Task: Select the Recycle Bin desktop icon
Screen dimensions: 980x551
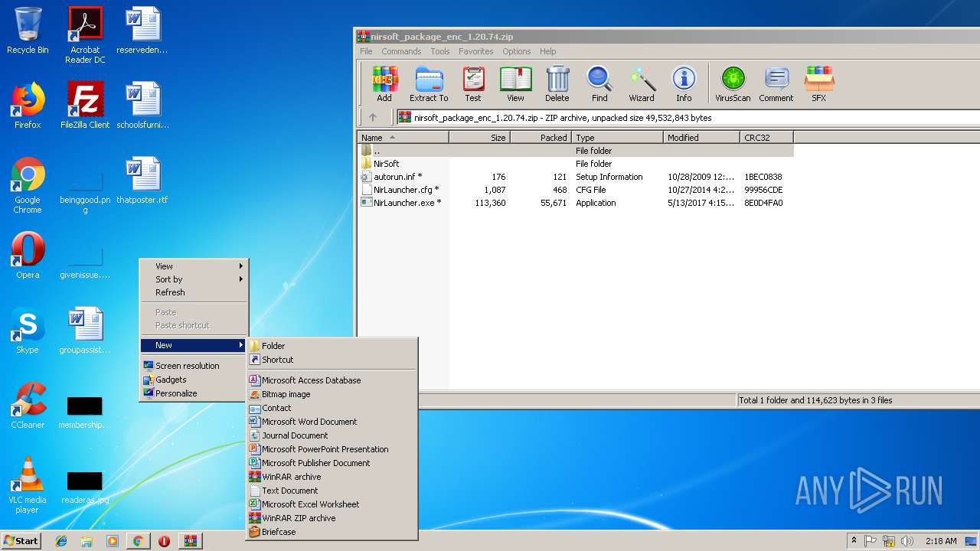Action: (28, 31)
